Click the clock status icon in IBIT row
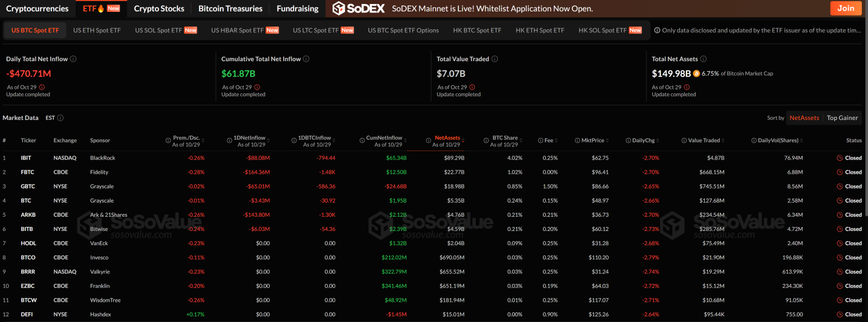This screenshot has width=868, height=322. 840,158
